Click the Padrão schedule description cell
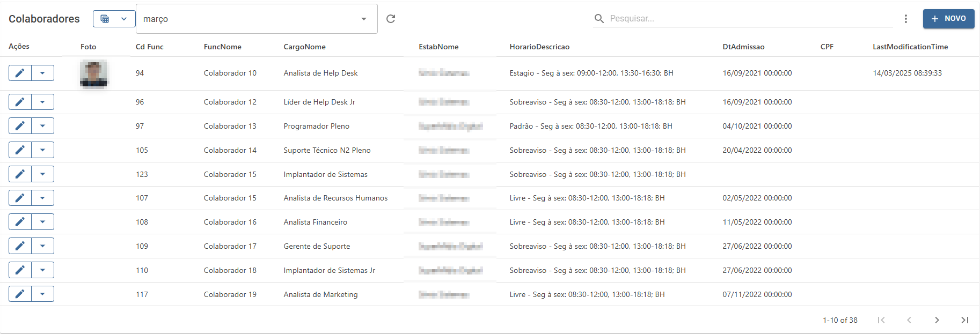The image size is (980, 334). (x=590, y=126)
